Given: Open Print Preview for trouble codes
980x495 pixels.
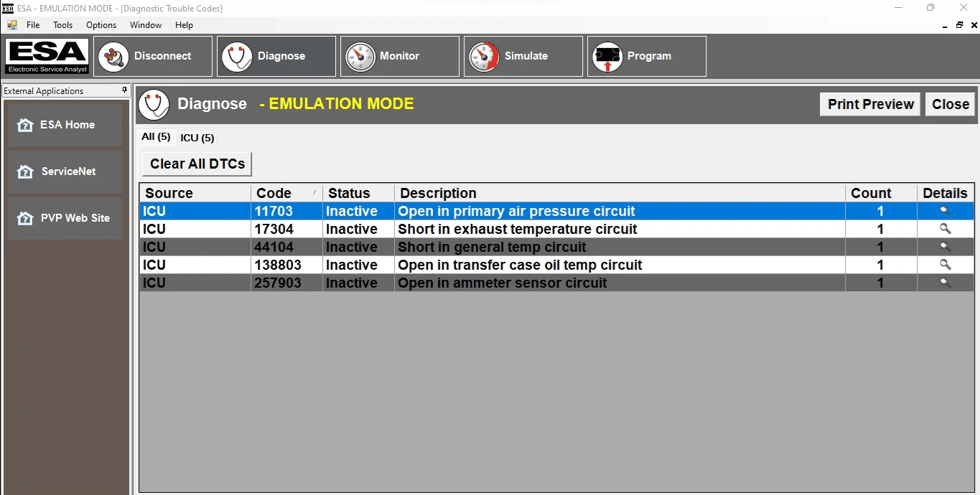Looking at the screenshot, I should 869,103.
